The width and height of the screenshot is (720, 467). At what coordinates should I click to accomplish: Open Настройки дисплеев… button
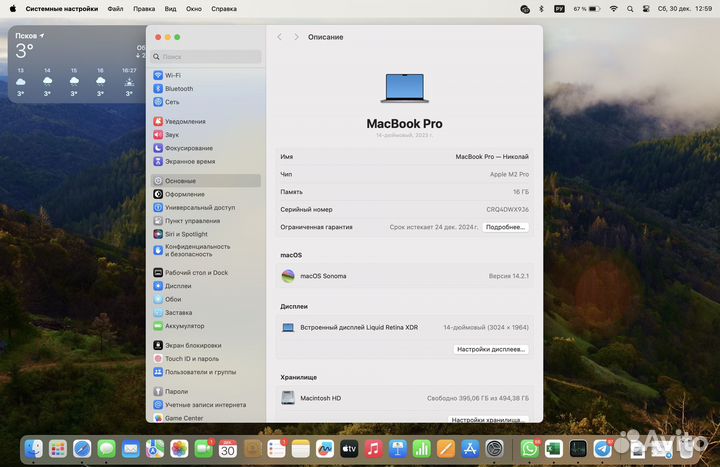491,349
